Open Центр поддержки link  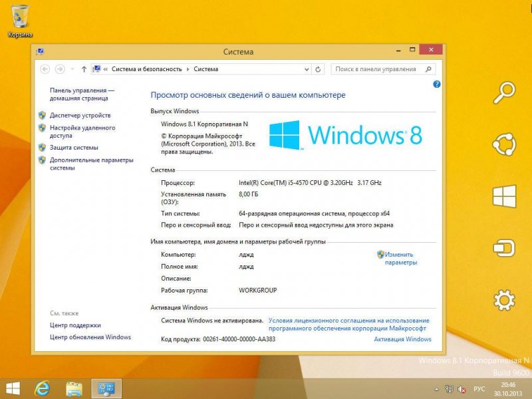pos(75,325)
